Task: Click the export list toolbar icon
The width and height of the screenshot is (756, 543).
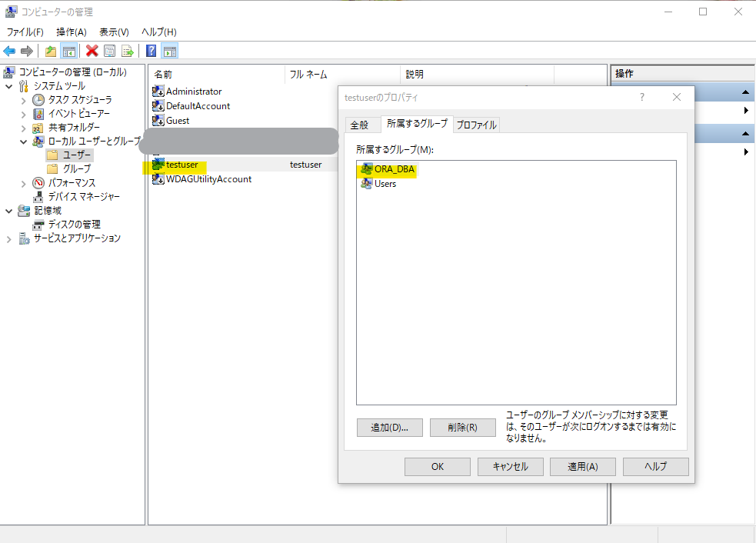Action: [x=127, y=51]
